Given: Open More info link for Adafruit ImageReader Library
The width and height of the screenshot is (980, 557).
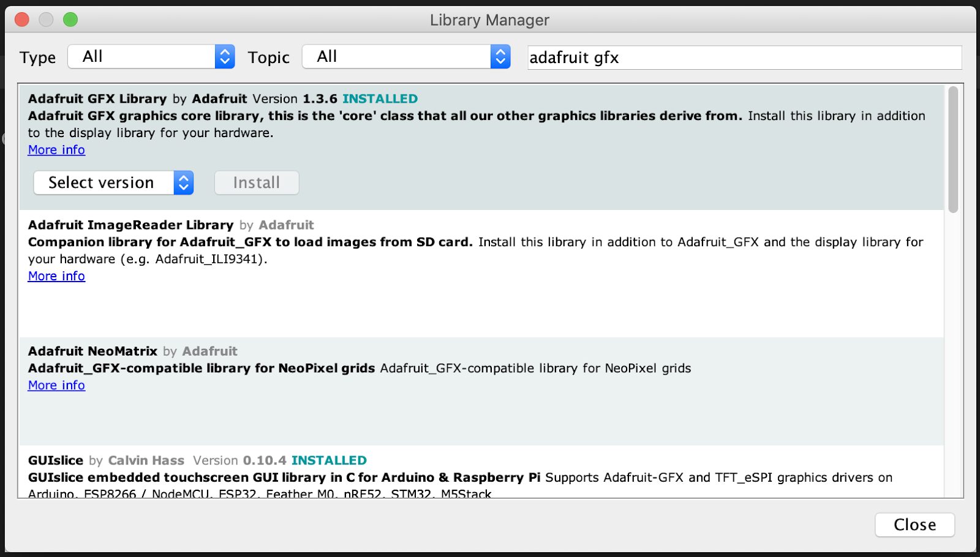Looking at the screenshot, I should pyautogui.click(x=56, y=276).
